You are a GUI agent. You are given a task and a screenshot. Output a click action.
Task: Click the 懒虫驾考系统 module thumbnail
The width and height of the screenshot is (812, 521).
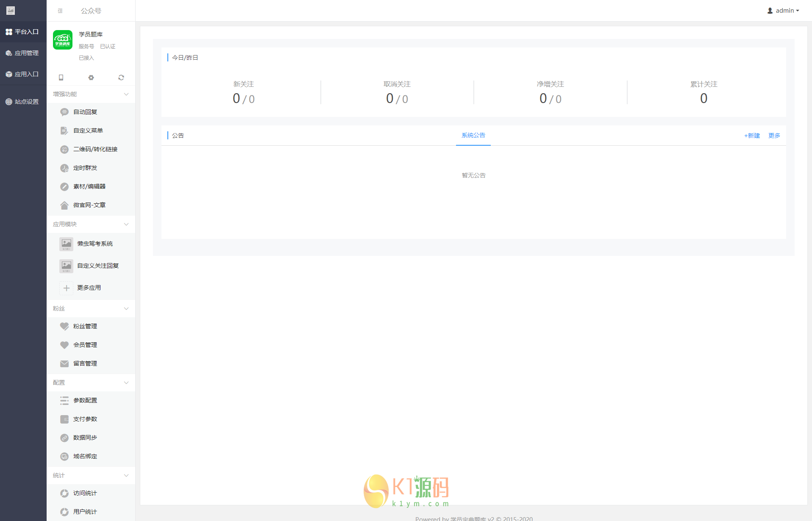tap(67, 244)
